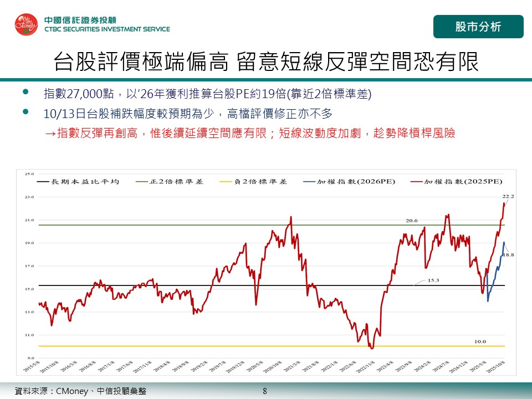Image resolution: width=532 pixels, height=399 pixels.
Task: Click the page number 8 in footer
Action: point(265,391)
